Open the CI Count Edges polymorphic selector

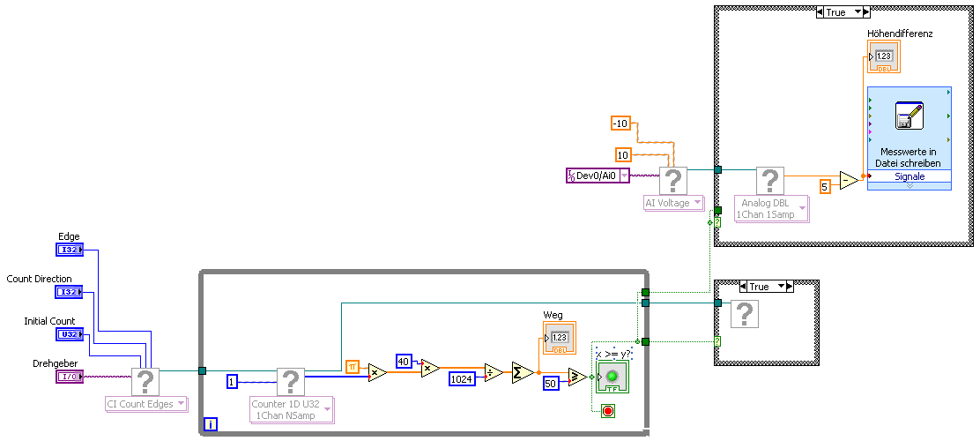146,404
